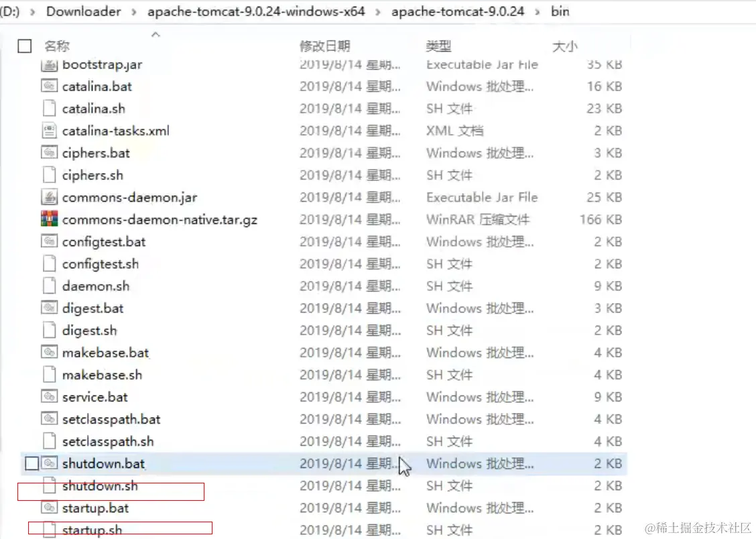Open apache-tomcat-9.0.24 breadcrumb folder
This screenshot has width=756, height=539.
(458, 11)
